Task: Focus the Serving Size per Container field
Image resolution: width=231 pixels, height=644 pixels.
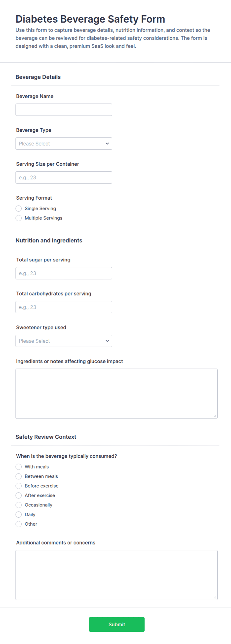Action: click(x=64, y=178)
